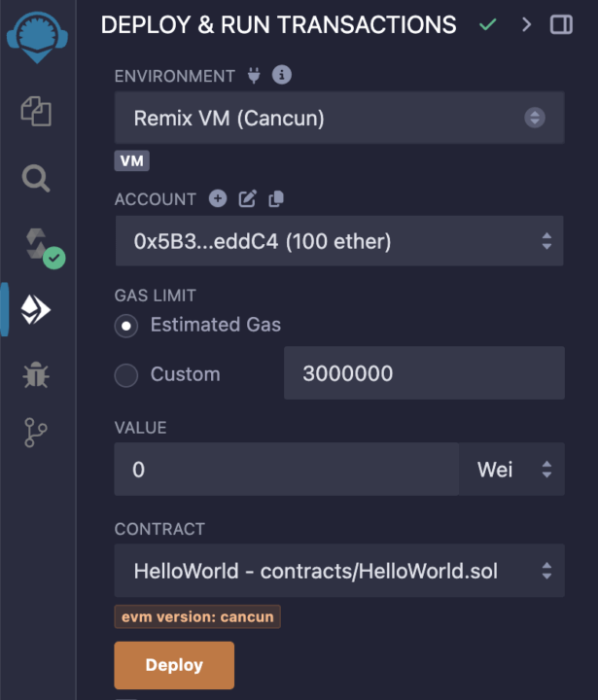The width and height of the screenshot is (598, 700).
Task: Open the Debugger bug icon
Action: [x=36, y=374]
